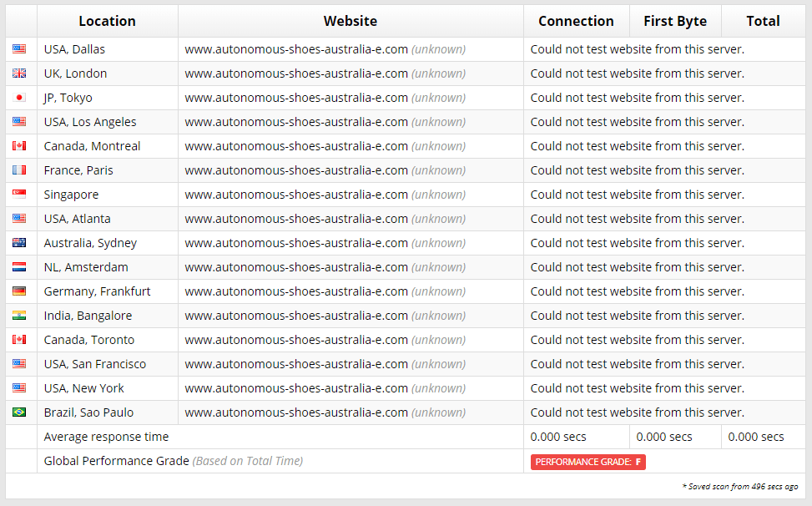Click the average Total time value
Screen dimensions: 812x506
point(756,437)
